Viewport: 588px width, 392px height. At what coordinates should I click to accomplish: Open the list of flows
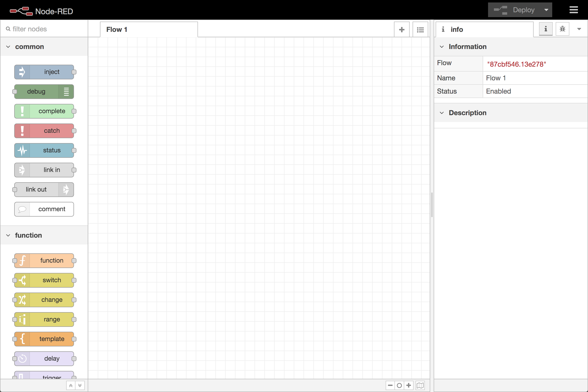tap(420, 29)
